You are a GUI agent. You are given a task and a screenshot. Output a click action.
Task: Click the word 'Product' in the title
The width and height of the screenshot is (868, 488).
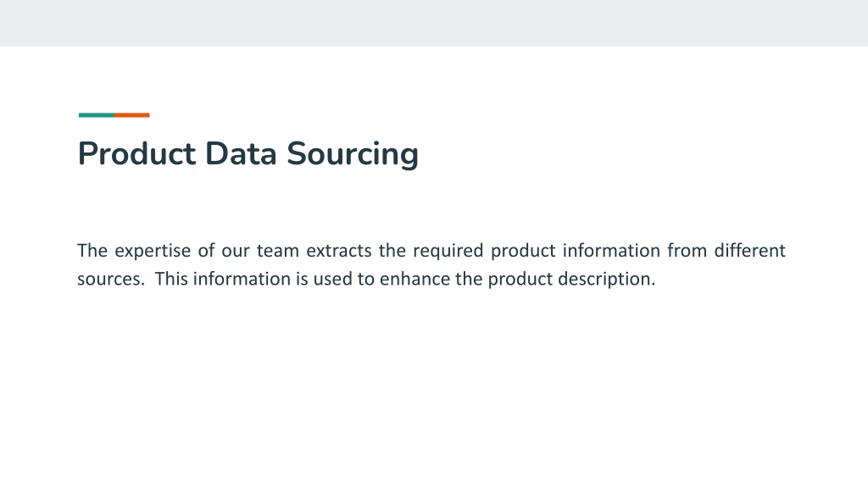(136, 153)
